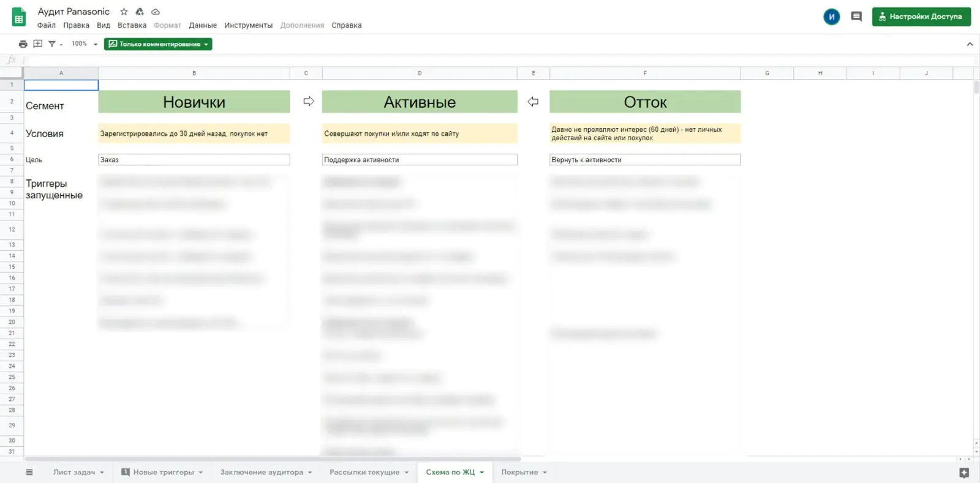
Task: Open the Правка menu
Action: point(76,26)
